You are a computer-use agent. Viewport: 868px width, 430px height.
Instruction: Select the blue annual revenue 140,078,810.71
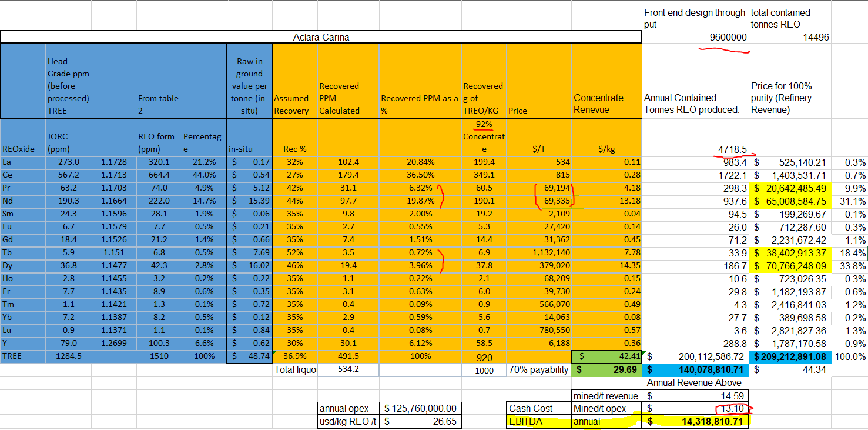696,369
